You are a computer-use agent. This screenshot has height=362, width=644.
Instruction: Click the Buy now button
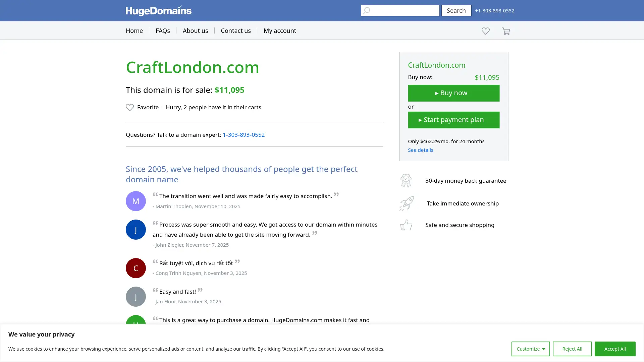pos(453,93)
